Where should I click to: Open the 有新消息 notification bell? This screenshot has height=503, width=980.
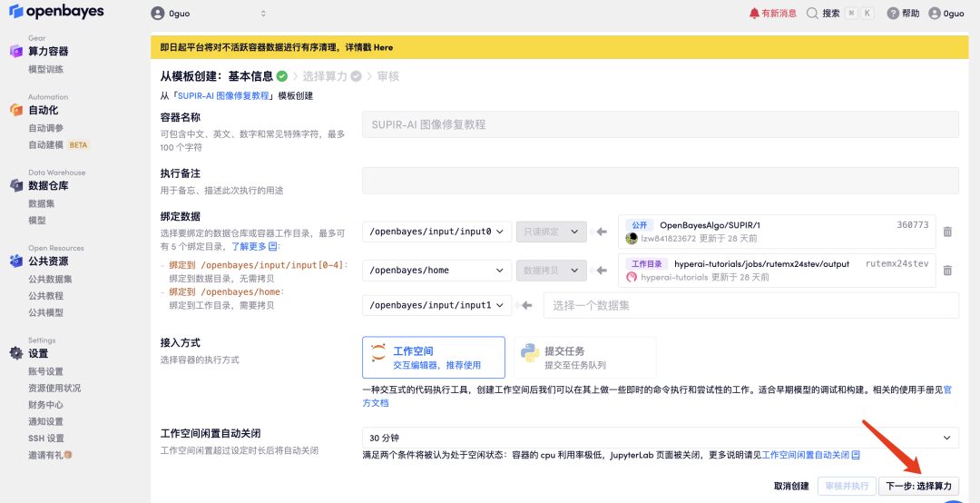coord(754,14)
